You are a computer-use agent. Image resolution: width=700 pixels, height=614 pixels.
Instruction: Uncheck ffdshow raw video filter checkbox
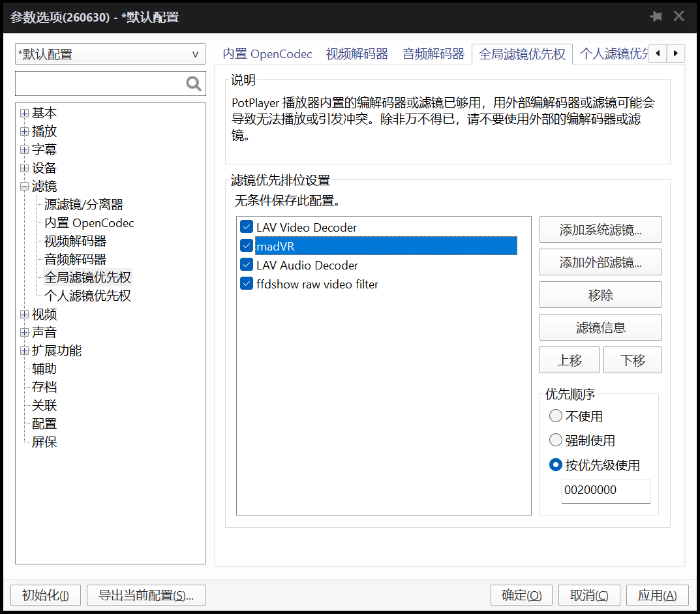(x=247, y=284)
